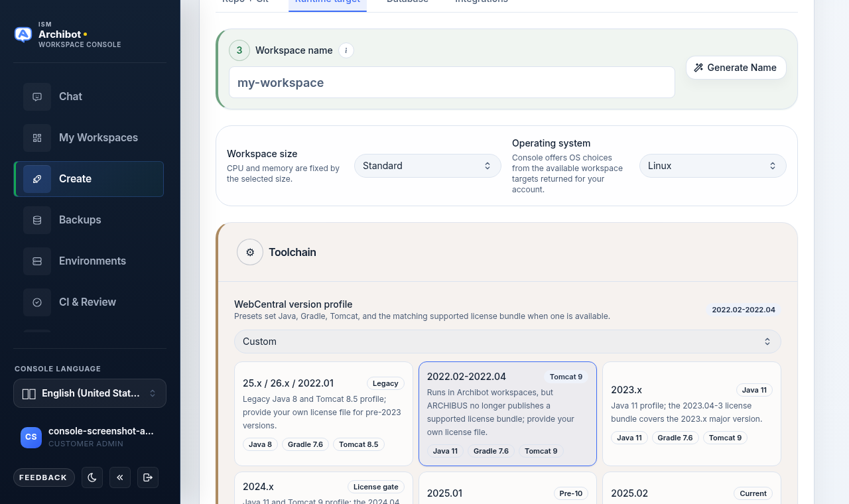Click the console language book icon
This screenshot has width=849, height=504.
pyautogui.click(x=29, y=394)
